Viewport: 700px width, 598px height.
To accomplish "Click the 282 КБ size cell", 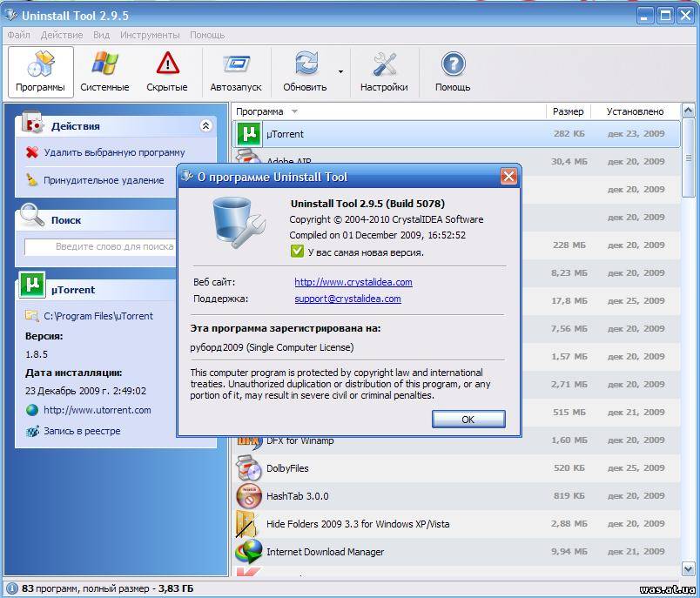I will tap(569, 133).
